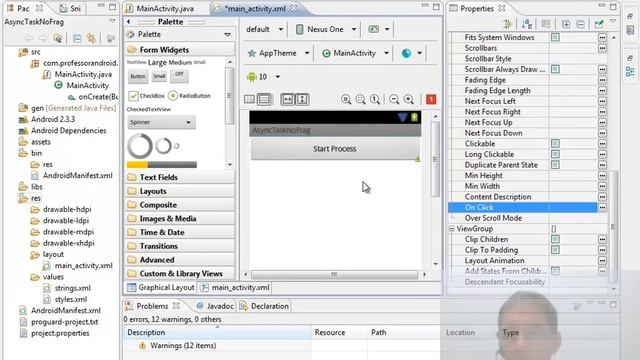640x360 pixels.
Task: Open the red lint warnings indicator
Action: [x=431, y=99]
